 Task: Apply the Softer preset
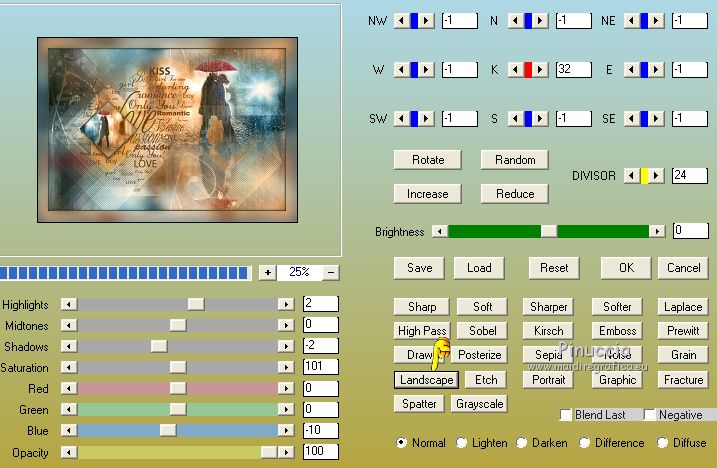(617, 307)
